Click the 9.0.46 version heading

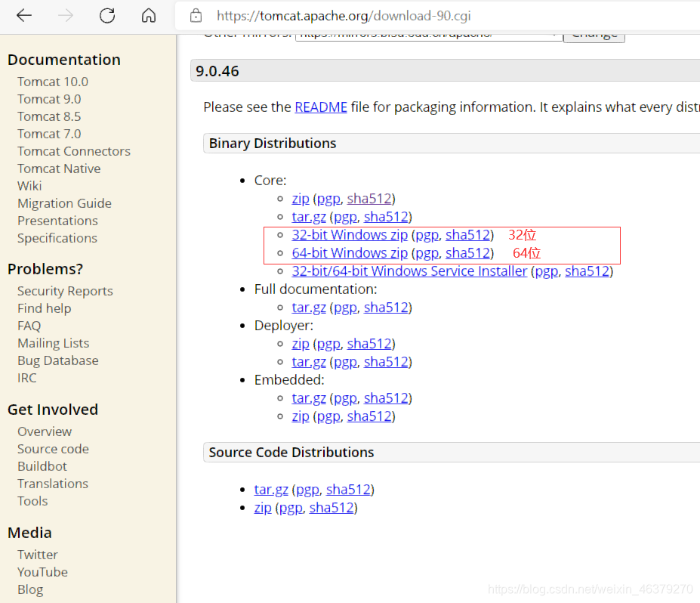(217, 72)
